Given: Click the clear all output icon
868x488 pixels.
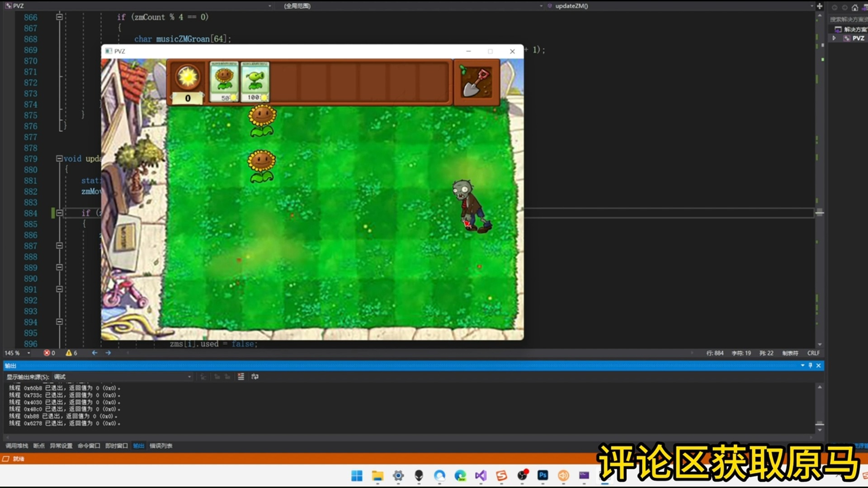Looking at the screenshot, I should 241,376.
